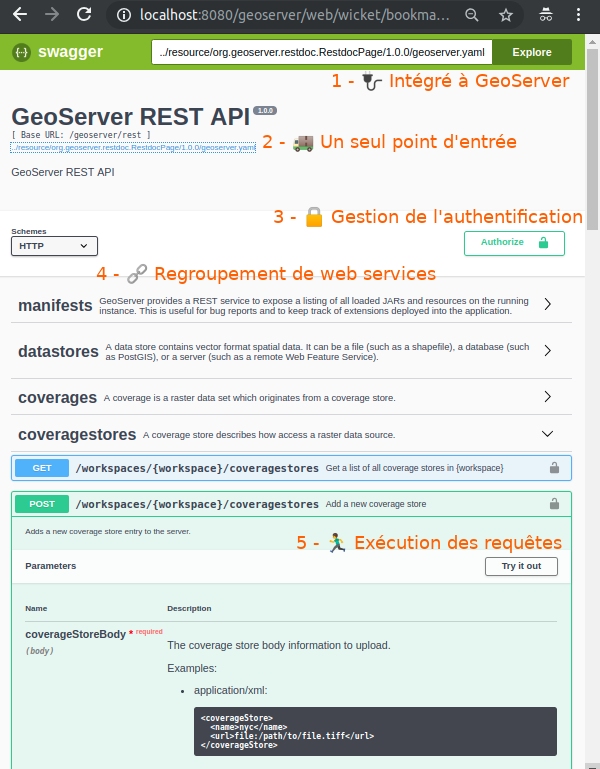The width and height of the screenshot is (600, 769).
Task: Edit the geoserver.yaml spec URL field
Action: coord(321,52)
